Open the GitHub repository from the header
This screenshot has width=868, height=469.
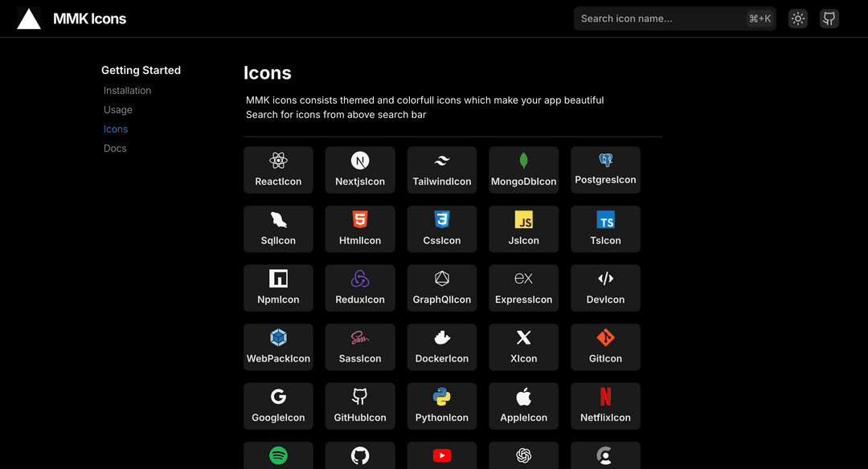(x=829, y=18)
